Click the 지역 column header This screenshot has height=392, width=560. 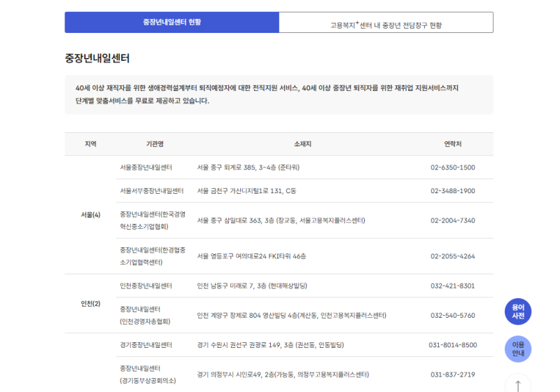[90, 144]
